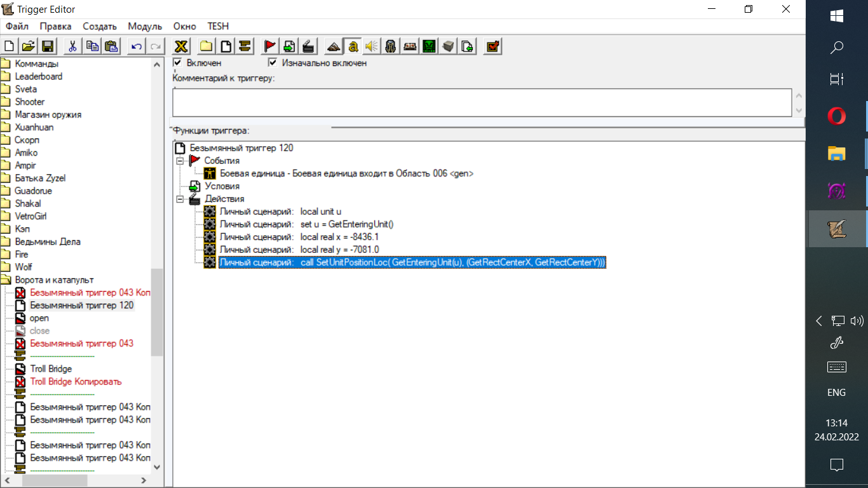Toggle the Изначально включен checkbox
This screenshot has height=488, width=868.
273,63
